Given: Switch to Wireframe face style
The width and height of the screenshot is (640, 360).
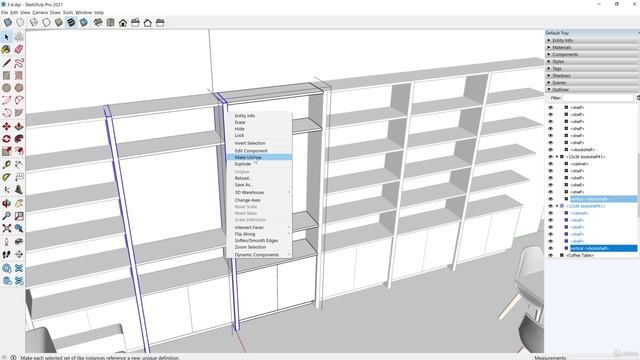Looking at the screenshot, I should coord(34,22).
